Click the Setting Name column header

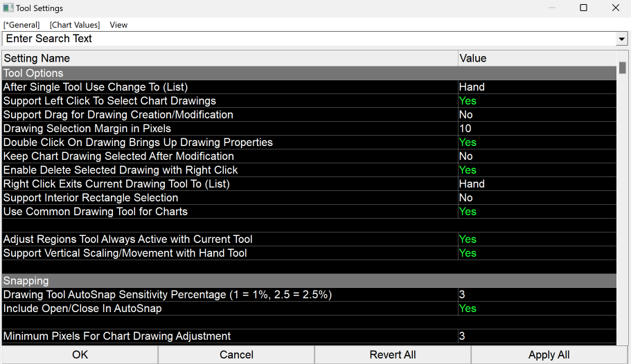tap(230, 58)
